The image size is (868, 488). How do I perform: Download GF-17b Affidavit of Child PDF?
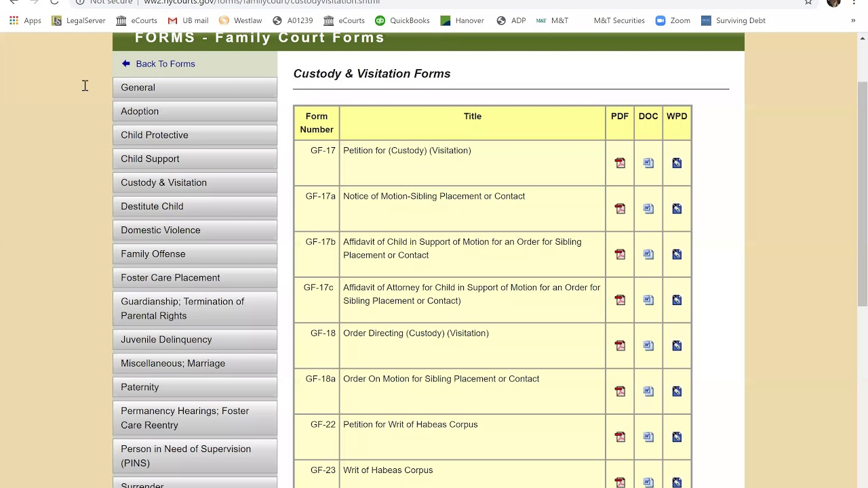(620, 254)
